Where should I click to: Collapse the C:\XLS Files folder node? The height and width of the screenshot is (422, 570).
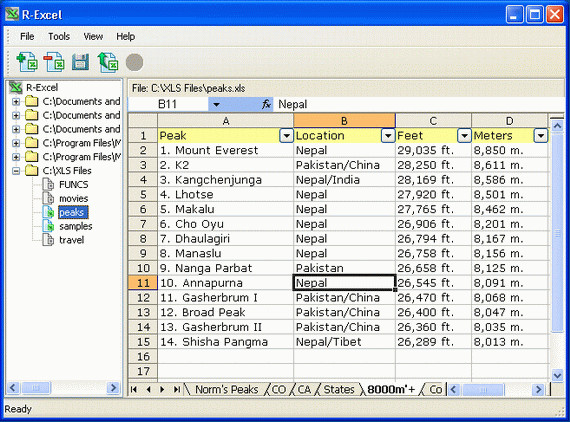[16, 170]
